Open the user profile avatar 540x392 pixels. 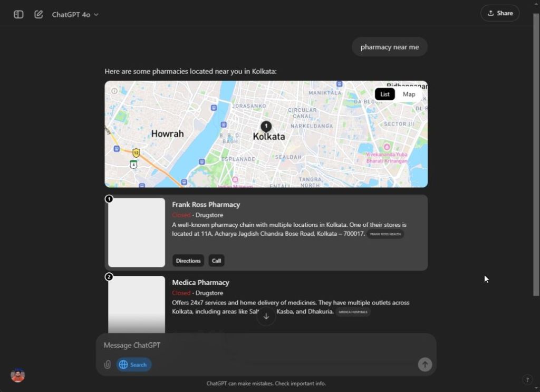(x=17, y=375)
